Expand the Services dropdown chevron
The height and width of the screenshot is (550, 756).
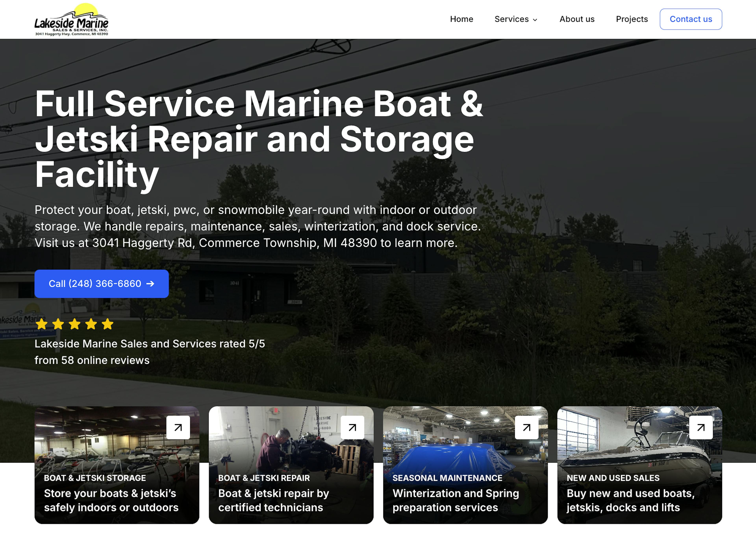(x=535, y=20)
